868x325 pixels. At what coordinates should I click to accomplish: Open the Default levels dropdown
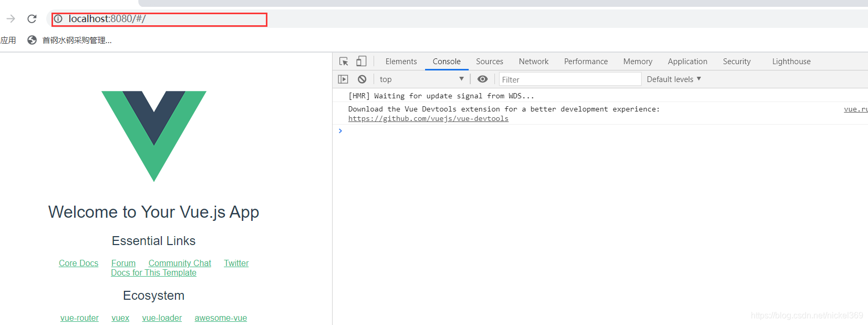point(674,79)
